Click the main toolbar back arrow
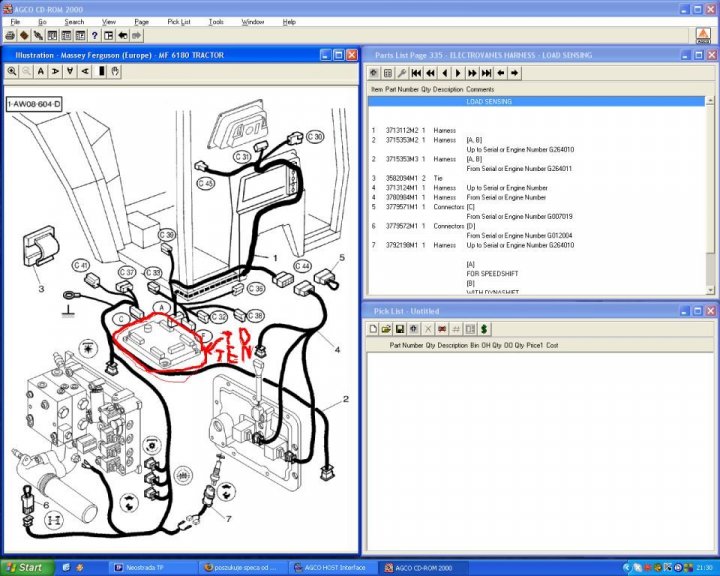The height and width of the screenshot is (576, 720). pyautogui.click(x=123, y=35)
